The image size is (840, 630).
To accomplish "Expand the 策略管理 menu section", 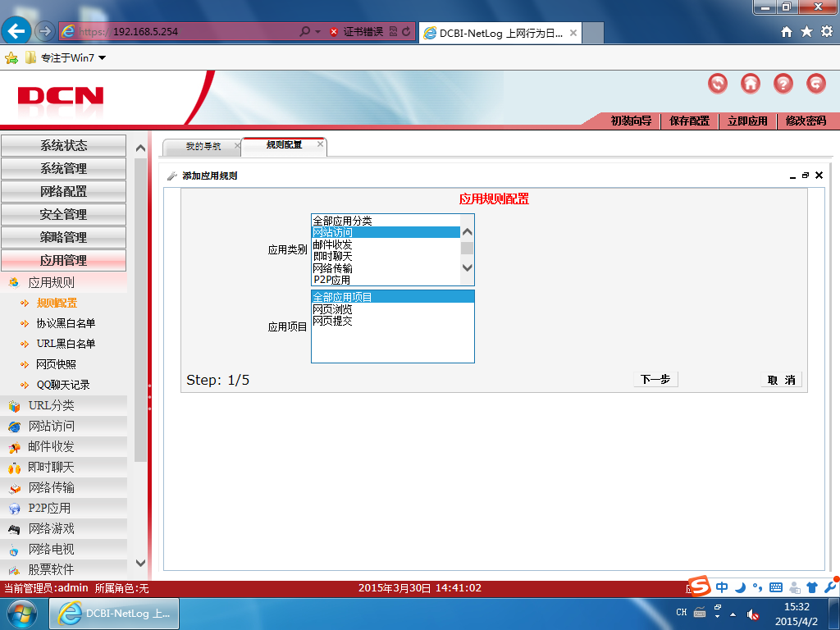I will (x=64, y=237).
